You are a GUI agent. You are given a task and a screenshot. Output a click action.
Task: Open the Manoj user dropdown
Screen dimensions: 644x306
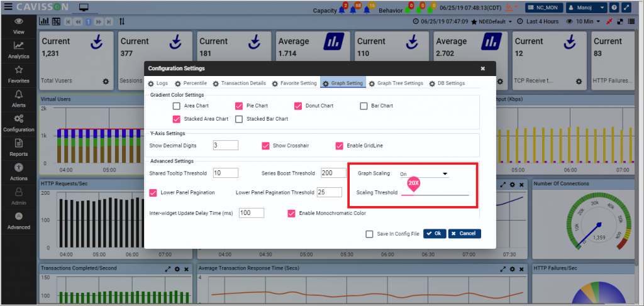(x=587, y=8)
